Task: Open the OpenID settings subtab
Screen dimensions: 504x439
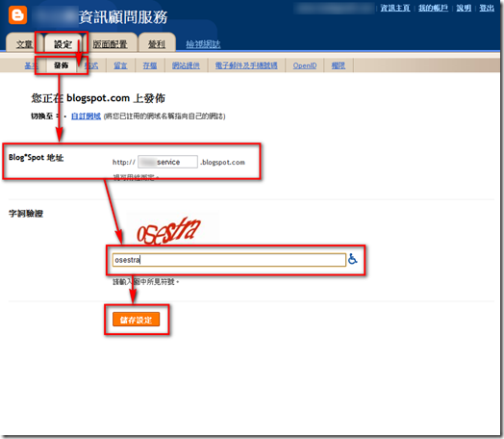Action: point(305,65)
